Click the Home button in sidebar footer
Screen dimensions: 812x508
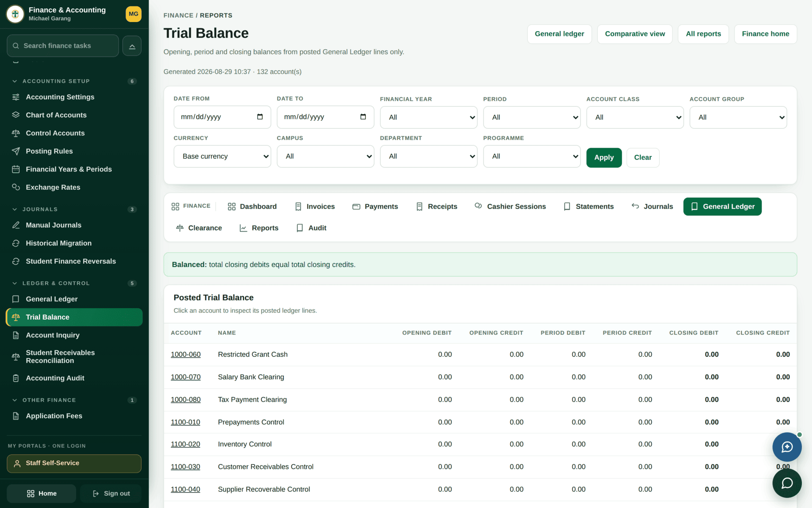41,494
